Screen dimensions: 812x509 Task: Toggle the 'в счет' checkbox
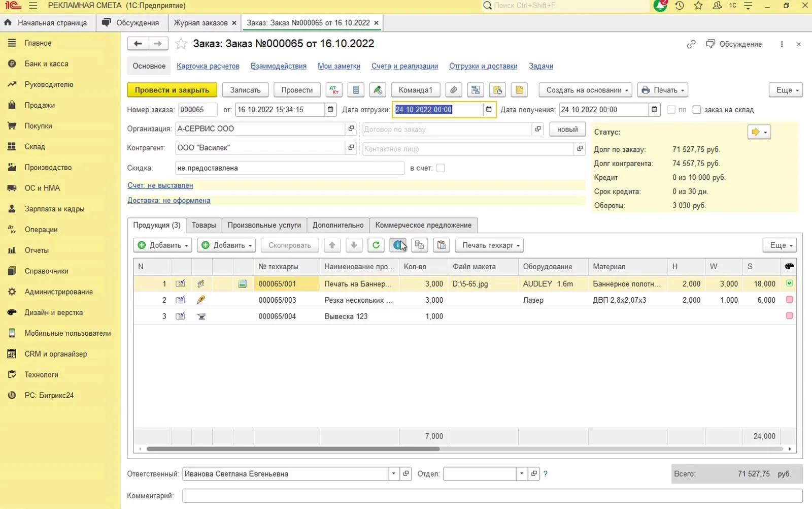click(x=441, y=168)
